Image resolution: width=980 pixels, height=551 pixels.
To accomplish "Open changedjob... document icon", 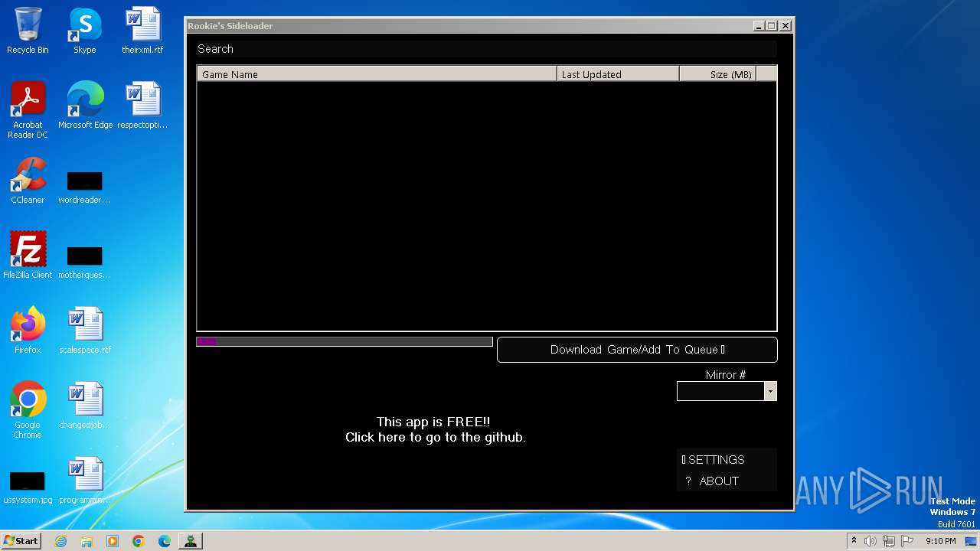I will pyautogui.click(x=85, y=405).
